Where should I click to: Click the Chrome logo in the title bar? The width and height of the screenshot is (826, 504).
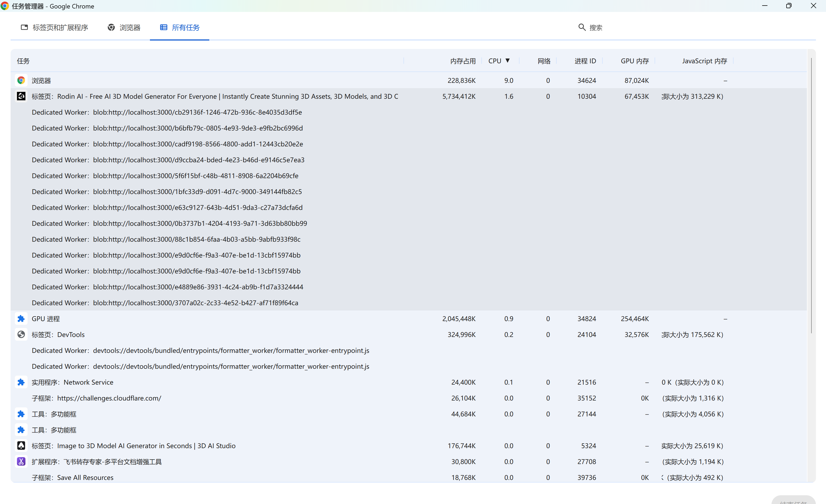click(x=5, y=6)
